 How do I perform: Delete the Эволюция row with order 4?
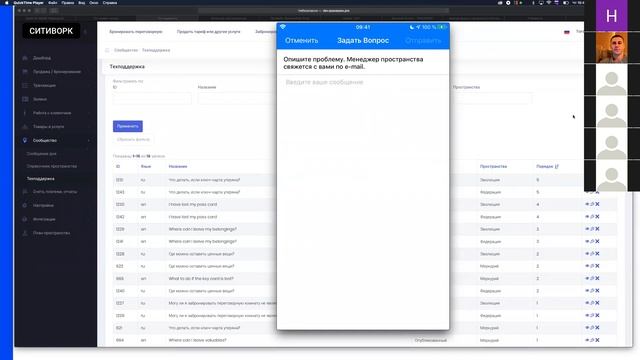pyautogui.click(x=597, y=204)
